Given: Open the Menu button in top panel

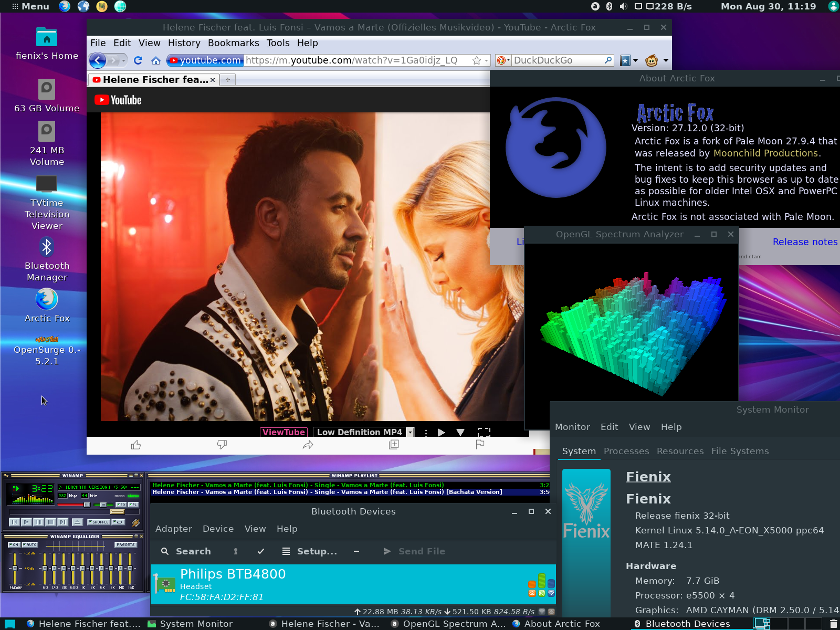Looking at the screenshot, I should tap(30, 6).
